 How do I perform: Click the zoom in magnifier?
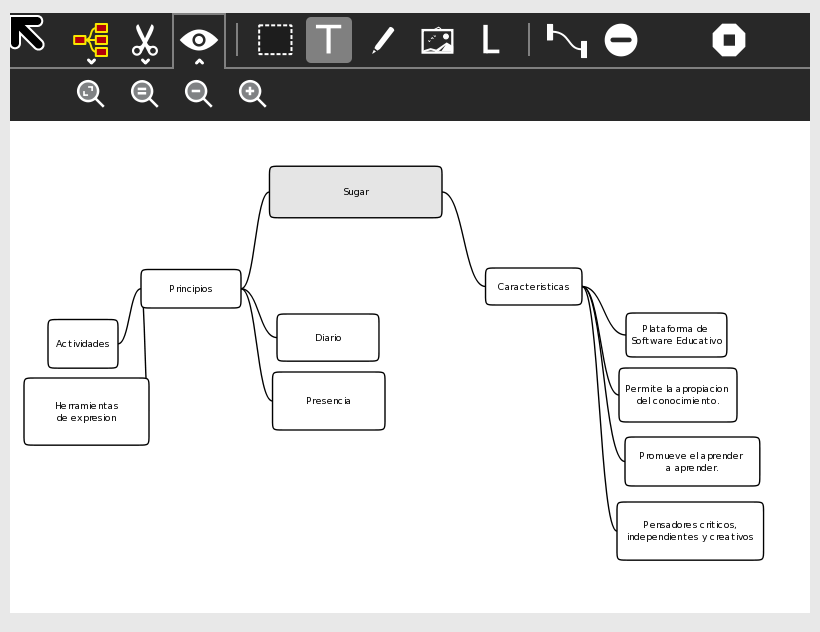coord(252,93)
